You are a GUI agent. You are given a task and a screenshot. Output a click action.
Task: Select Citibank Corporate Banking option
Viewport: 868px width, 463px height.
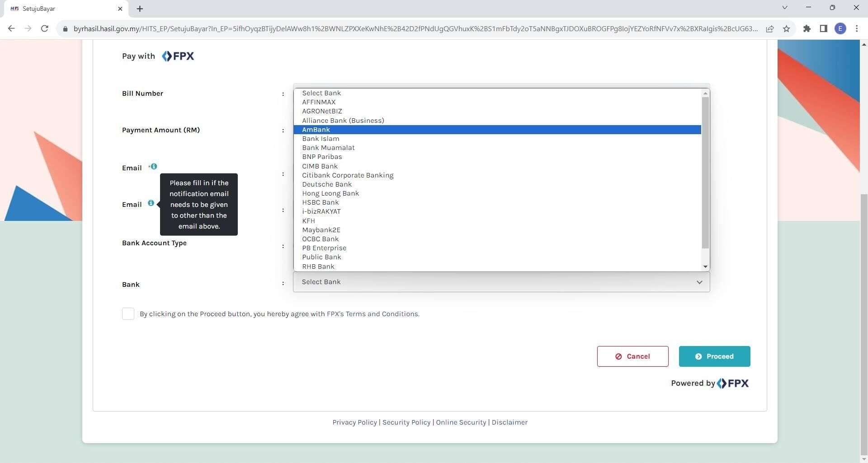tap(497, 175)
